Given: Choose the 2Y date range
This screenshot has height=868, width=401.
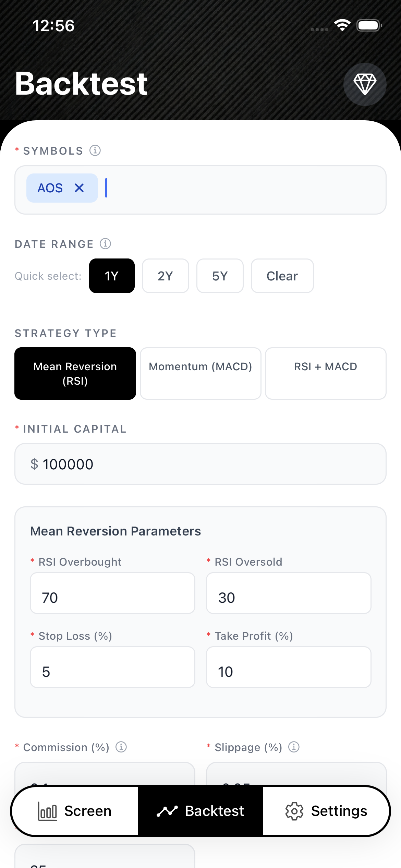Looking at the screenshot, I should pos(166,276).
